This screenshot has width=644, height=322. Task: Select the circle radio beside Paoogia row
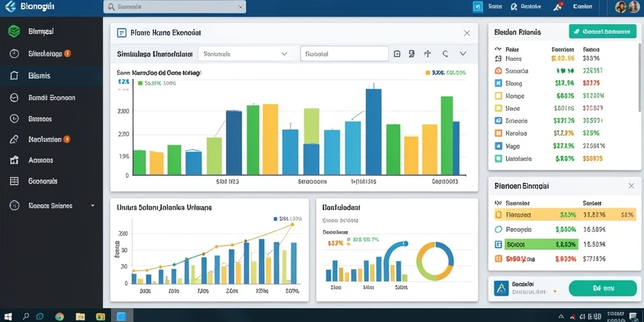click(499, 230)
